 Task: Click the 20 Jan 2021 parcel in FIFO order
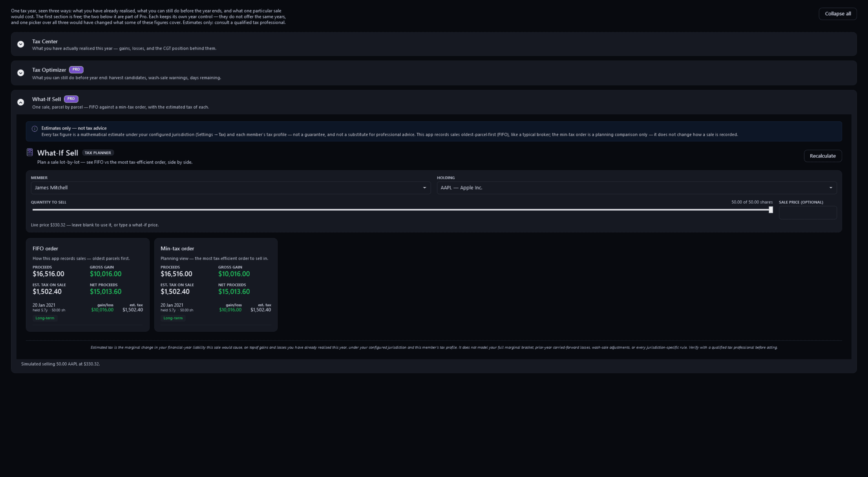[44, 305]
